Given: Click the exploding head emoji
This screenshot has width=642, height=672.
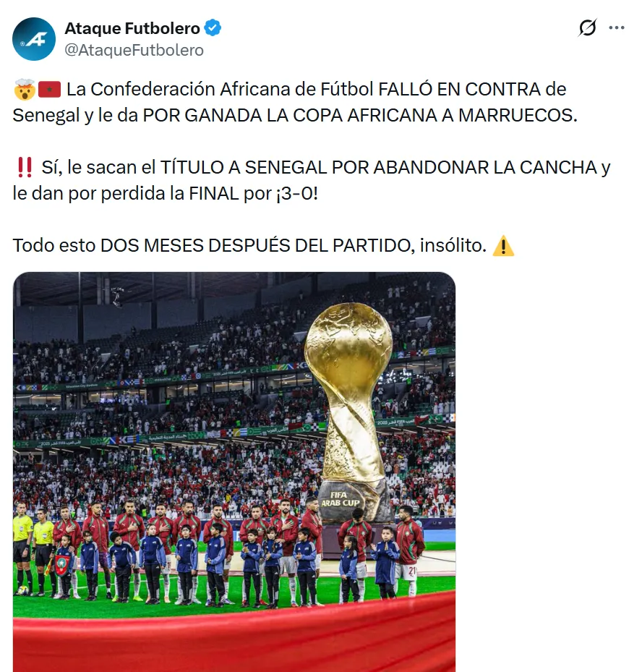Looking at the screenshot, I should 24,90.
